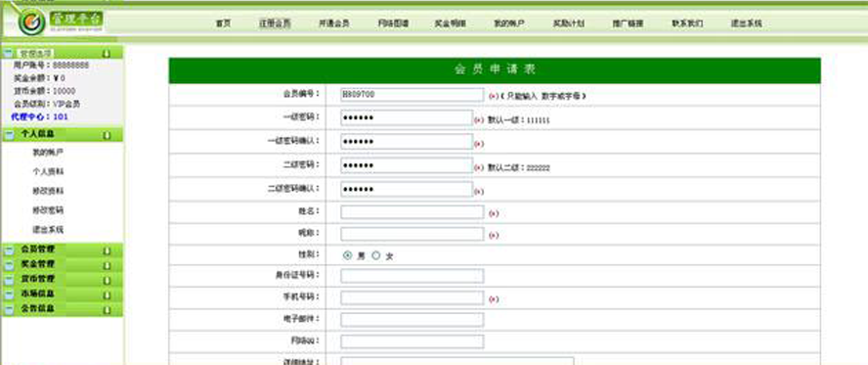The height and width of the screenshot is (365, 868).
Task: Collapse 个人信息 section with its arrow
Action: pos(107,135)
